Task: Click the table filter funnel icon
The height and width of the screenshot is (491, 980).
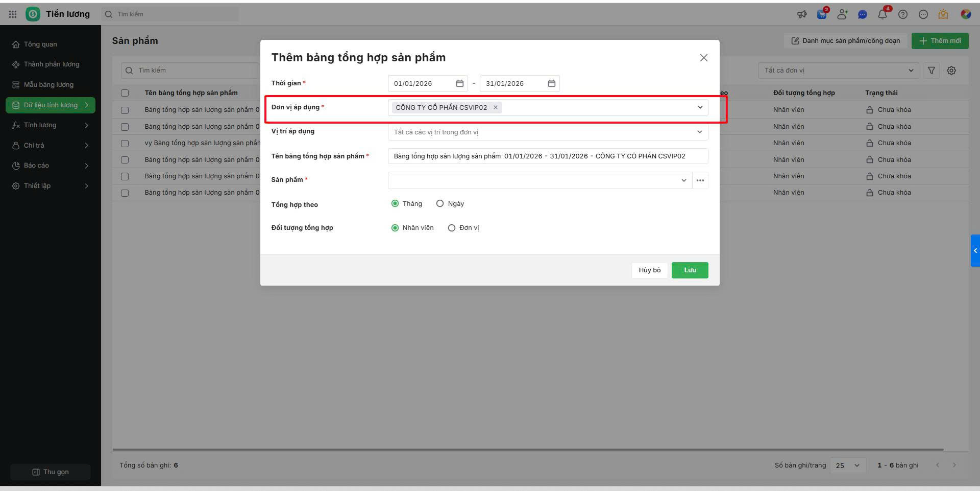Action: click(932, 71)
